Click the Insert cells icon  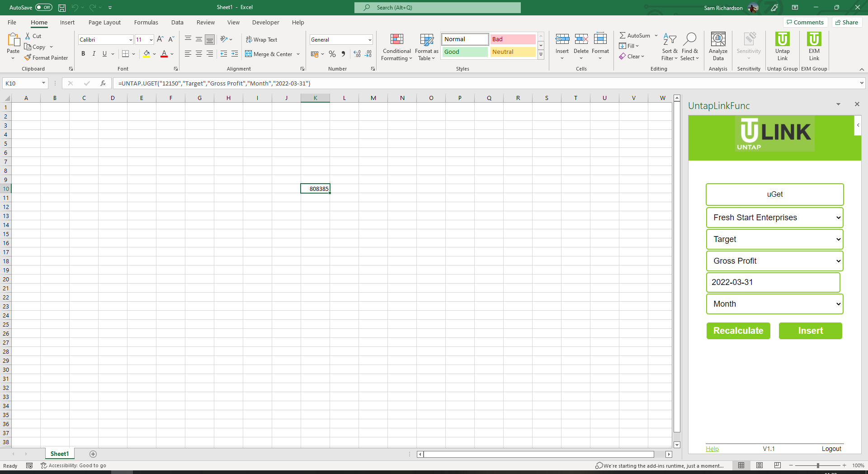click(x=562, y=39)
